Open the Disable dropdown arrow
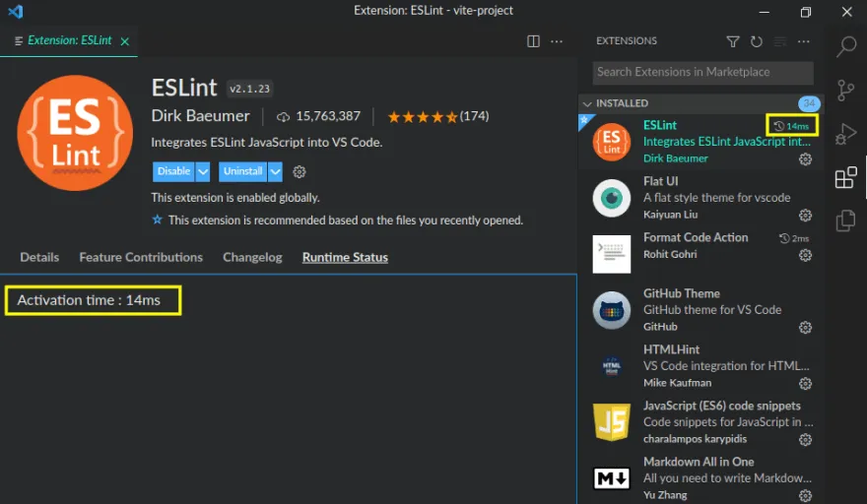Screen dimensions: 867x504 click(203, 172)
